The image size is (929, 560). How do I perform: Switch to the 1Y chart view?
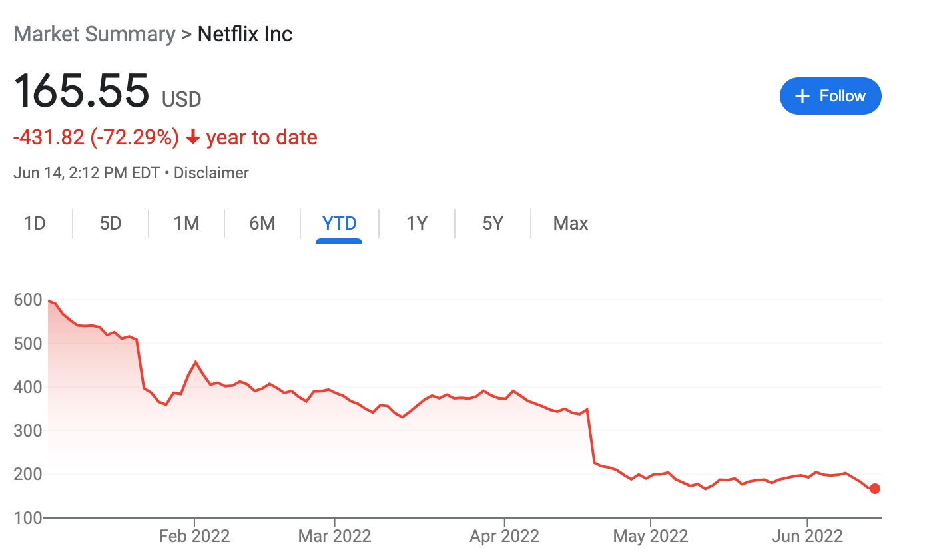416,223
